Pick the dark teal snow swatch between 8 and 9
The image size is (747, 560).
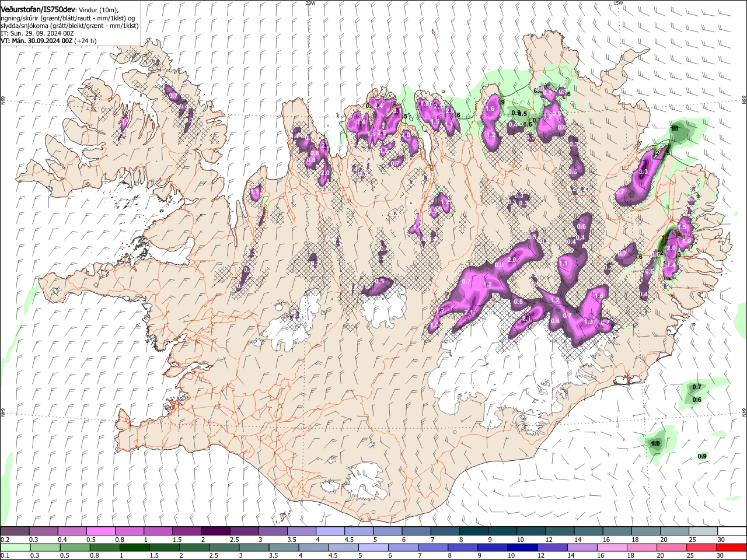[x=474, y=531]
